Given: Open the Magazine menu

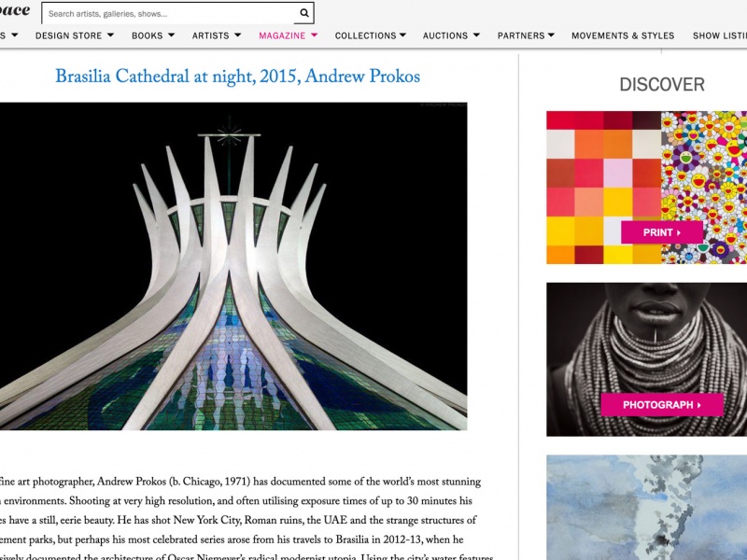Looking at the screenshot, I should click(281, 35).
